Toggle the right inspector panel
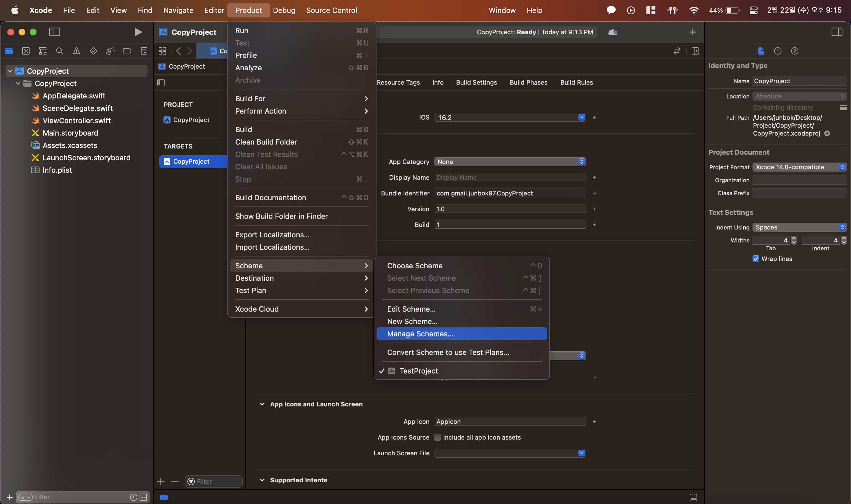 tap(836, 32)
